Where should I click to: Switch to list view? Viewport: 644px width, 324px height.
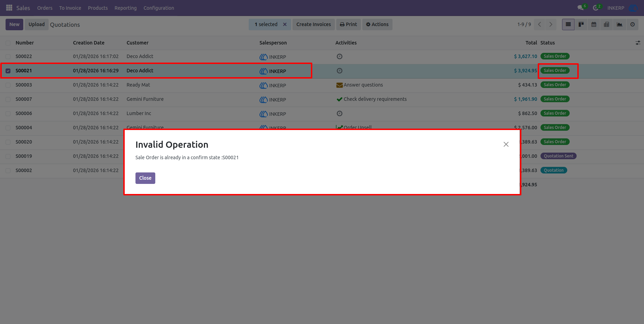[568, 24]
